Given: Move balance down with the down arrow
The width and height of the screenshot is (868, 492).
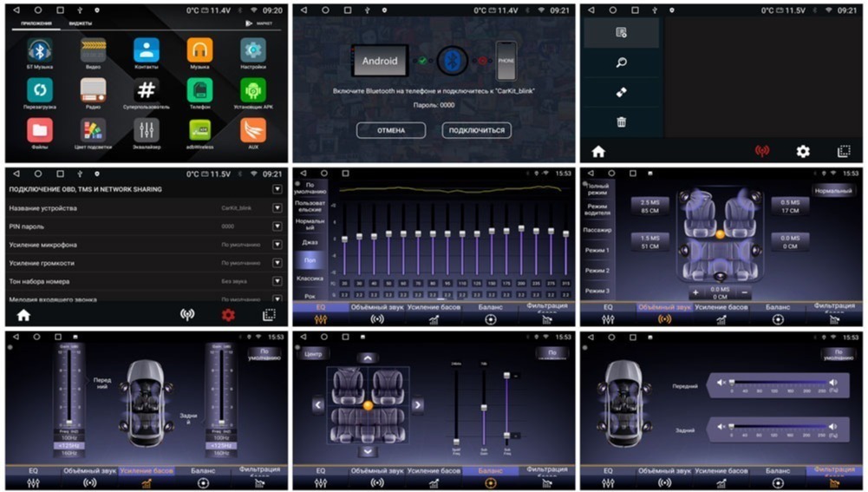Looking at the screenshot, I should pos(368,451).
